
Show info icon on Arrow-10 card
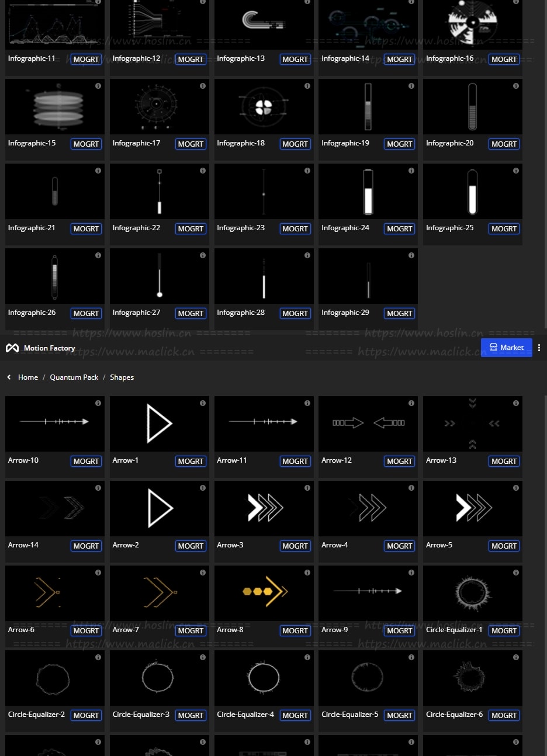(98, 403)
